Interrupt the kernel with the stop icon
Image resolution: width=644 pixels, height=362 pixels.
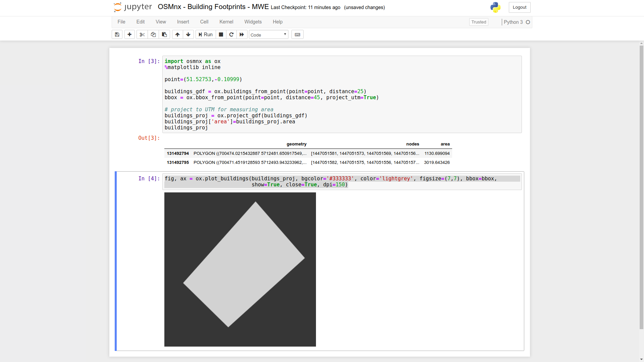(221, 35)
